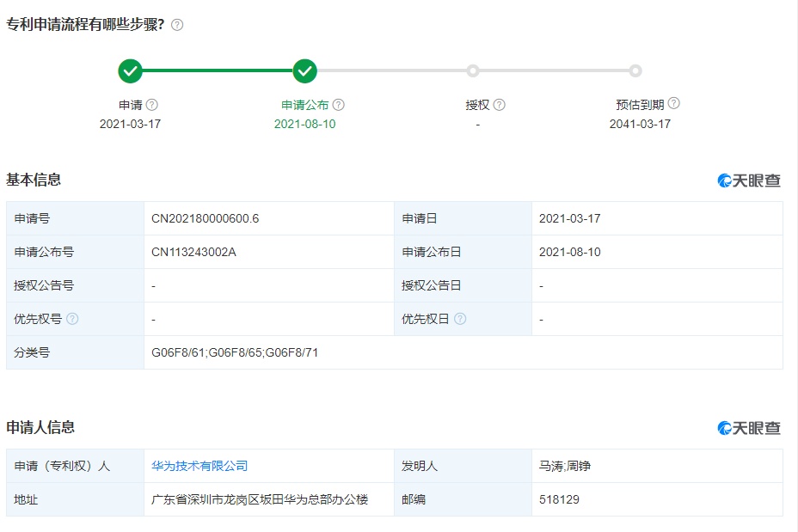Click help icon beside 专利申请流程有哪些步骤 title
This screenshot has height=532, width=798.
click(177, 25)
